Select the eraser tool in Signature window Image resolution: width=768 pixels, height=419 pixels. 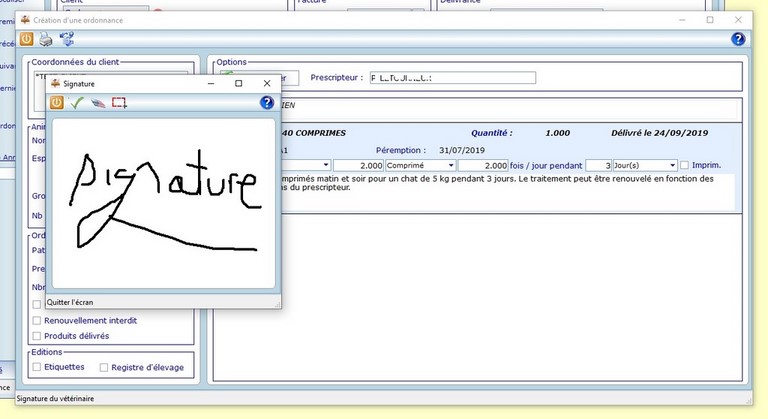tap(97, 103)
